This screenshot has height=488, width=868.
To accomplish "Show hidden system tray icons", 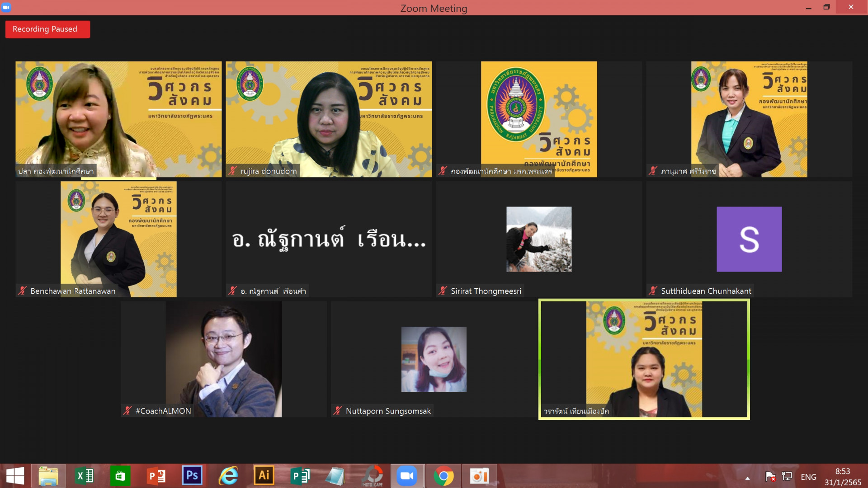I will coord(748,478).
